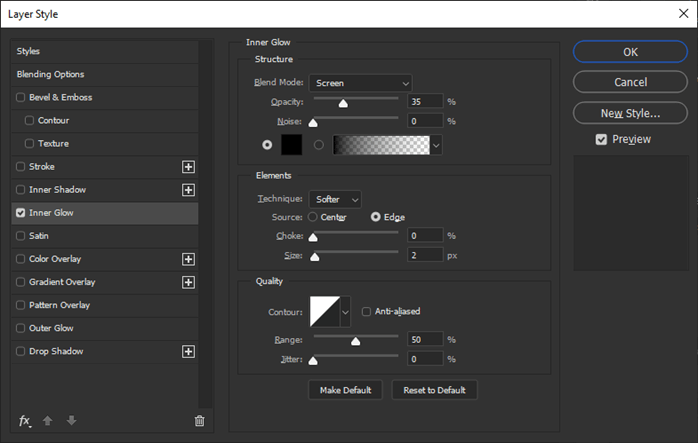Click Reset to Default button

tap(434, 390)
